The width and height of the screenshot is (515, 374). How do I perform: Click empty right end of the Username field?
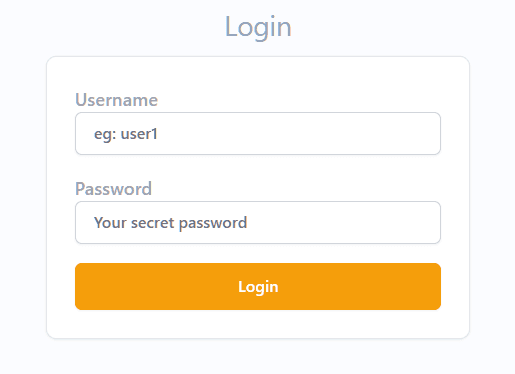400,133
